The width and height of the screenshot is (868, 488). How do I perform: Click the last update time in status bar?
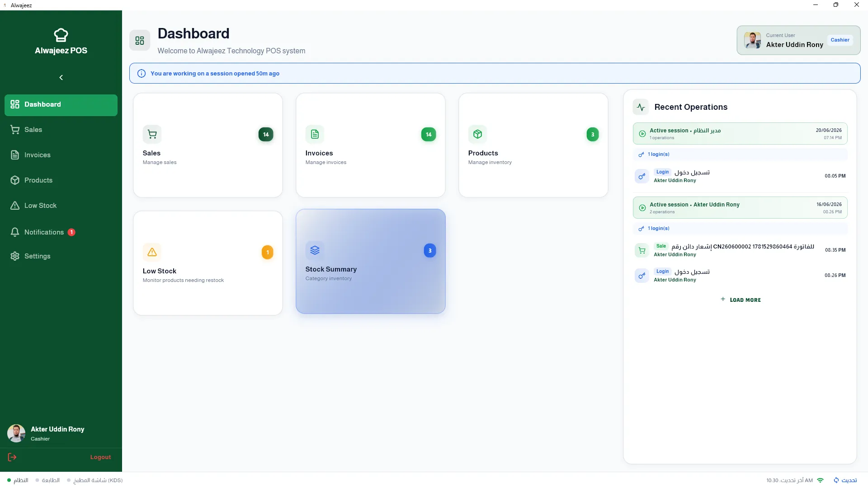pos(789,480)
